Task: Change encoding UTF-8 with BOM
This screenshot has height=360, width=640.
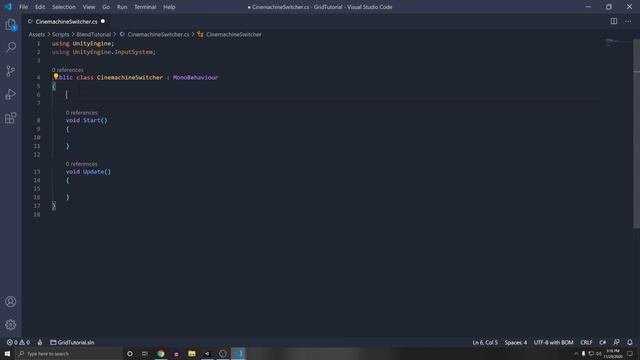Action: [x=553, y=342]
